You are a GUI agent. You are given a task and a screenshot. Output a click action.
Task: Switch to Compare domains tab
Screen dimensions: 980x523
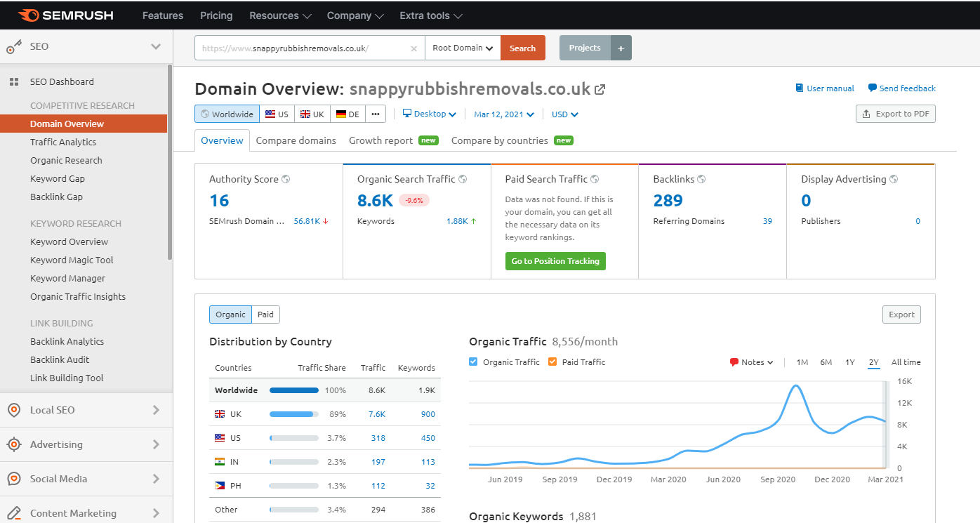(x=296, y=140)
